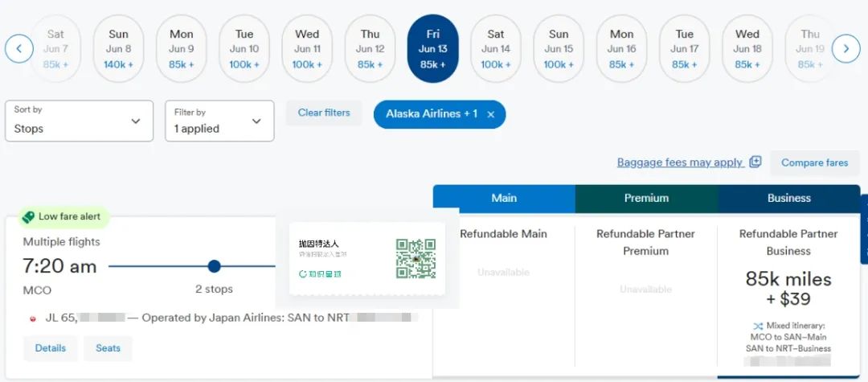Click the QR code image

coord(416,259)
